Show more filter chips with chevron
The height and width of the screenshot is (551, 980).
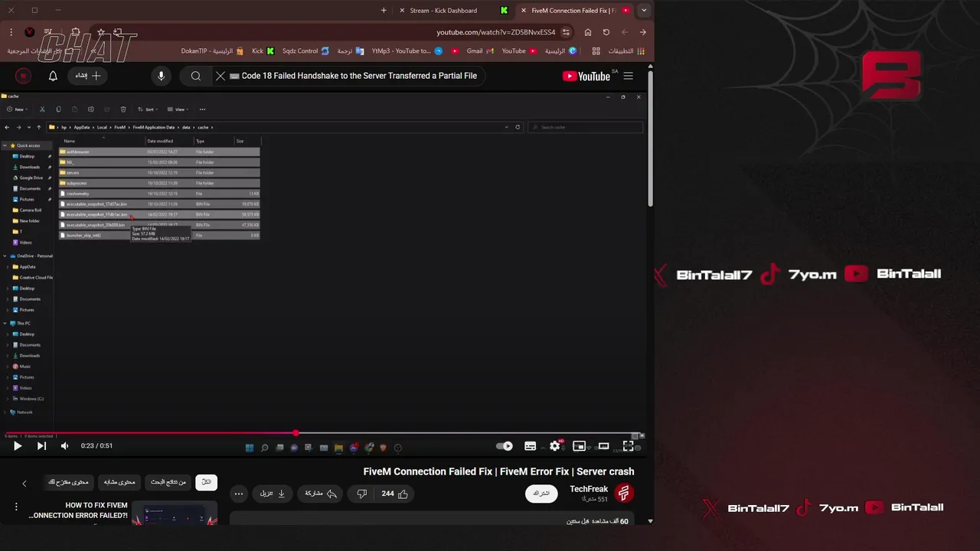coord(24,483)
